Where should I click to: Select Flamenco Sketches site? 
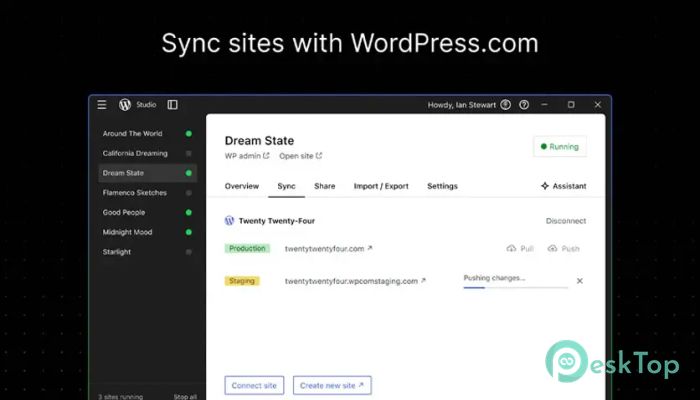(147, 192)
